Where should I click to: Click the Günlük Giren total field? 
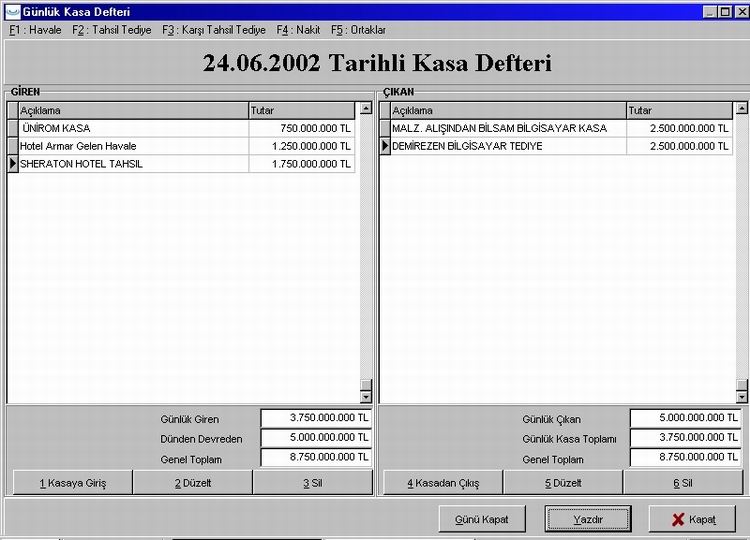coord(316,419)
